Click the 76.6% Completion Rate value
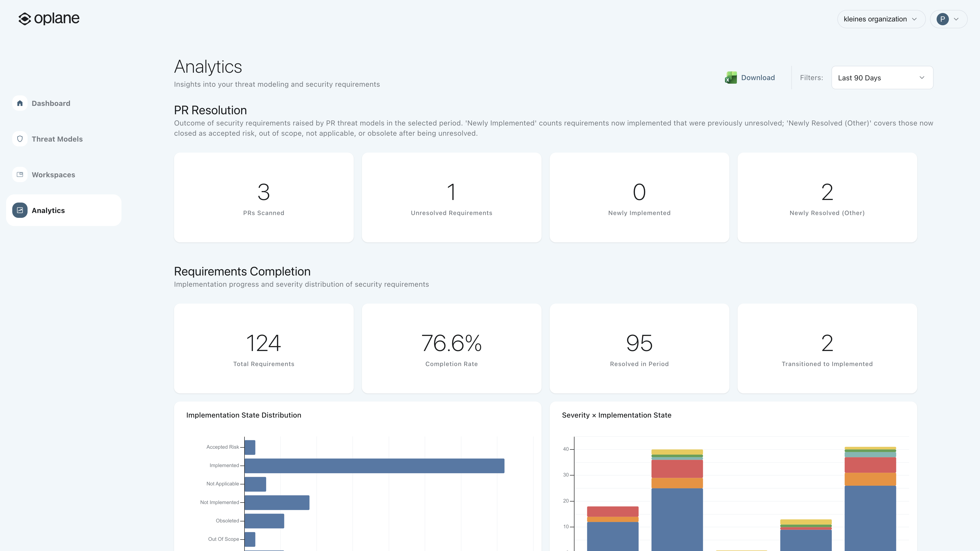The height and width of the screenshot is (551, 980). pyautogui.click(x=451, y=343)
